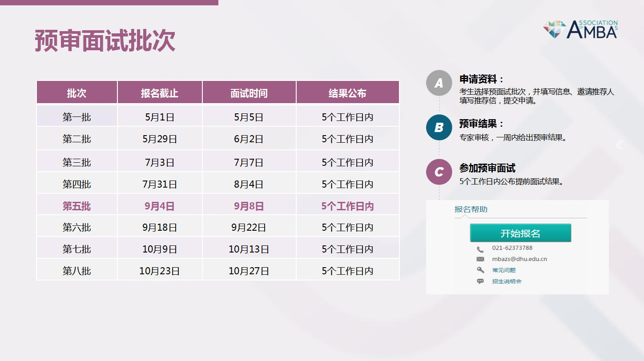
Task: Click the envelope email icon
Action: click(x=480, y=259)
